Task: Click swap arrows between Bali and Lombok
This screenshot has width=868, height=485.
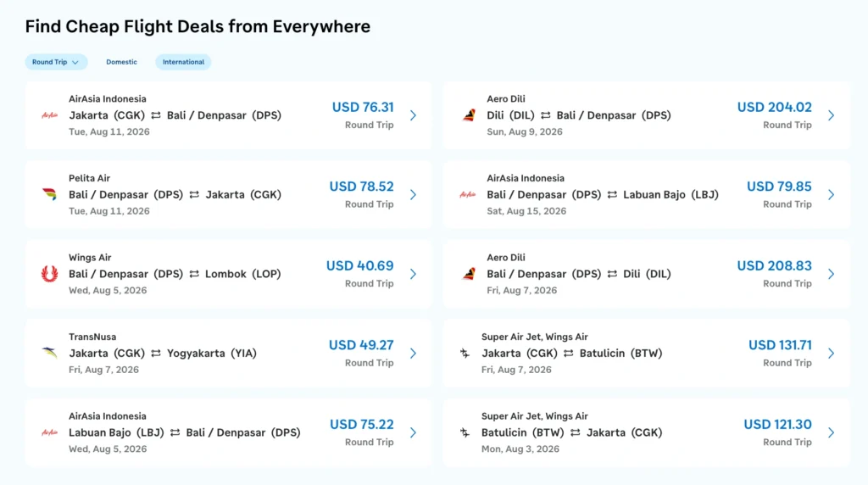Action: coord(194,274)
